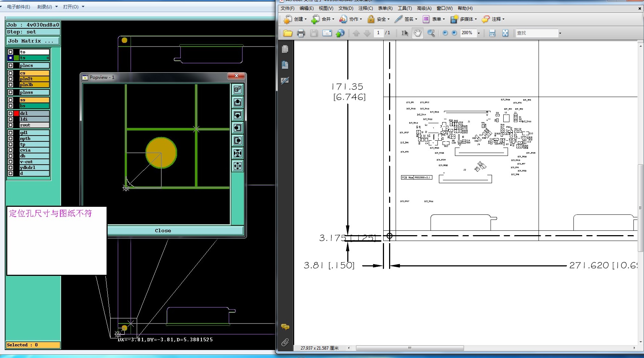The image size is (644, 358).
Task: Click the red color swatch of drl layer
Action: point(16,113)
